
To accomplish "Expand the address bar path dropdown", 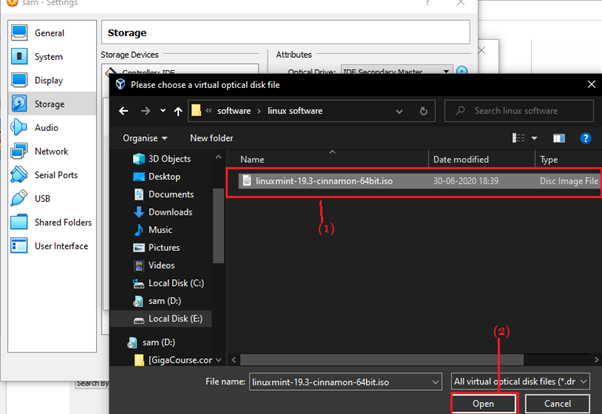I will tap(399, 111).
